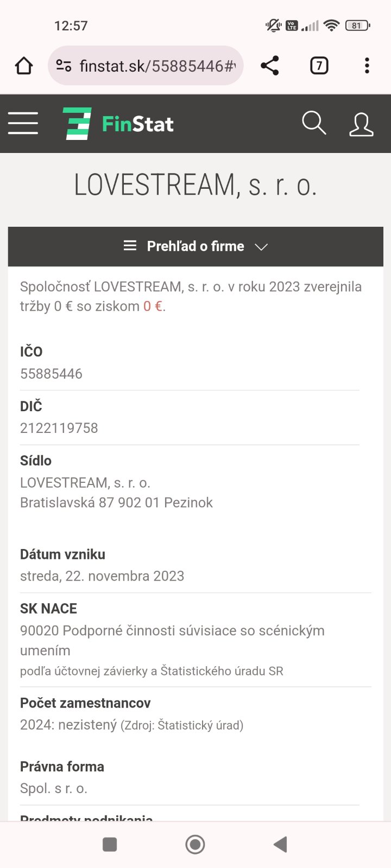
Task: Tap the user account icon
Action: (x=361, y=124)
